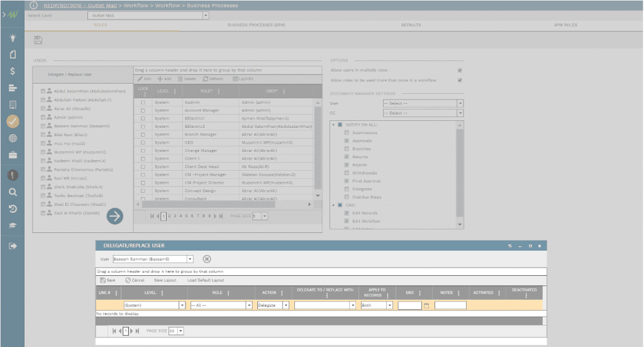
Task: Switch to the Business Processes (BPM) tab
Action: pyautogui.click(x=257, y=25)
